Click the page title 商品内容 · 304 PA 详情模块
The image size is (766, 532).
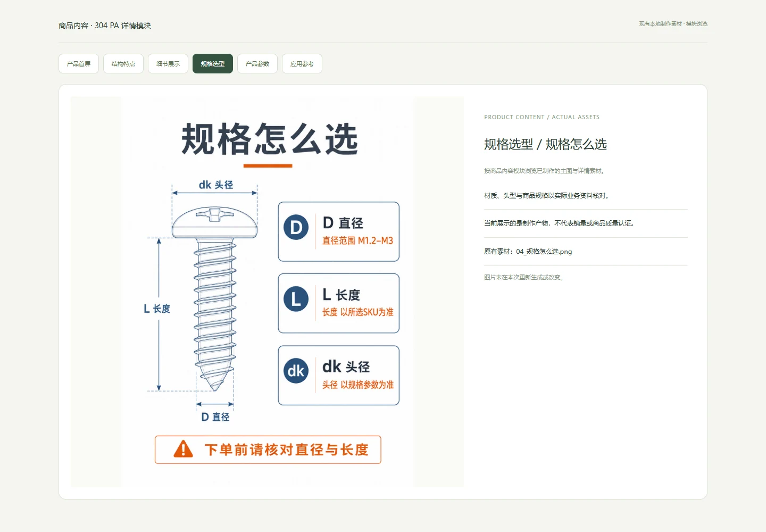[105, 26]
